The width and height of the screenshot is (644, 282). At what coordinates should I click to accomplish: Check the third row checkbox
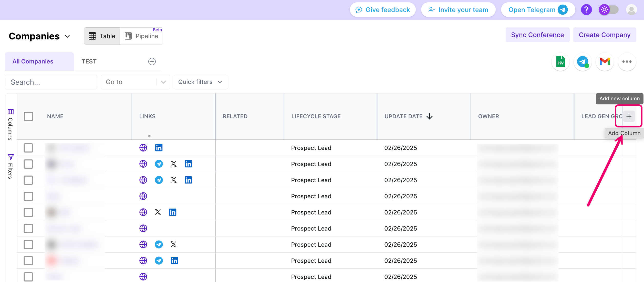(x=28, y=180)
